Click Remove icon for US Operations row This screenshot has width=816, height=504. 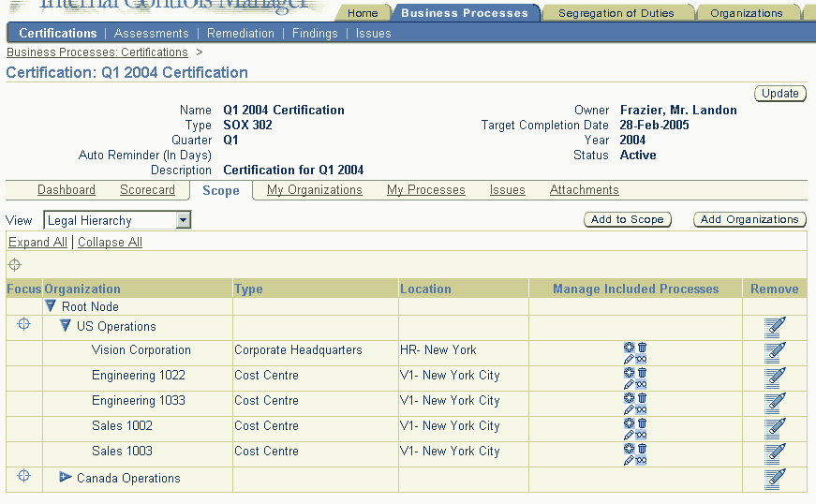coord(775,328)
